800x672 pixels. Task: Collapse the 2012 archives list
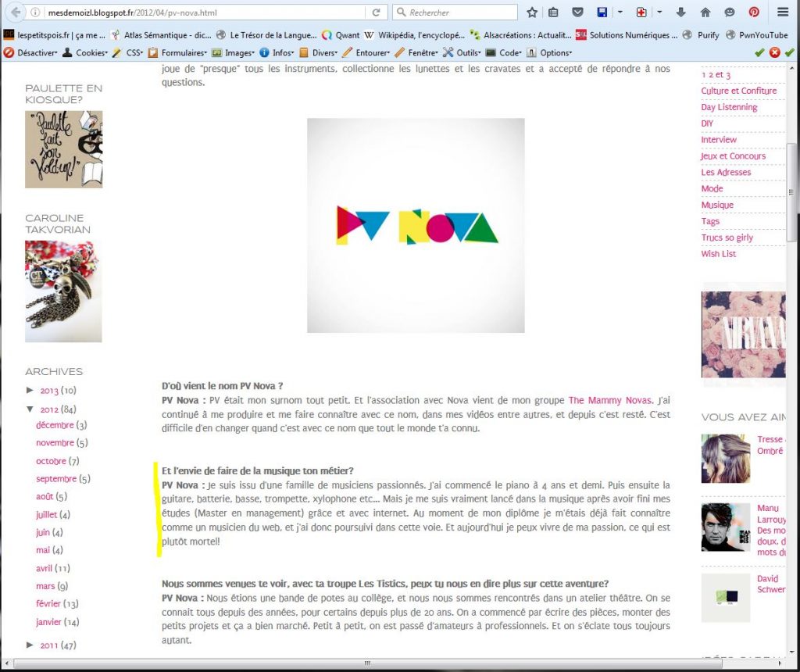(30, 409)
